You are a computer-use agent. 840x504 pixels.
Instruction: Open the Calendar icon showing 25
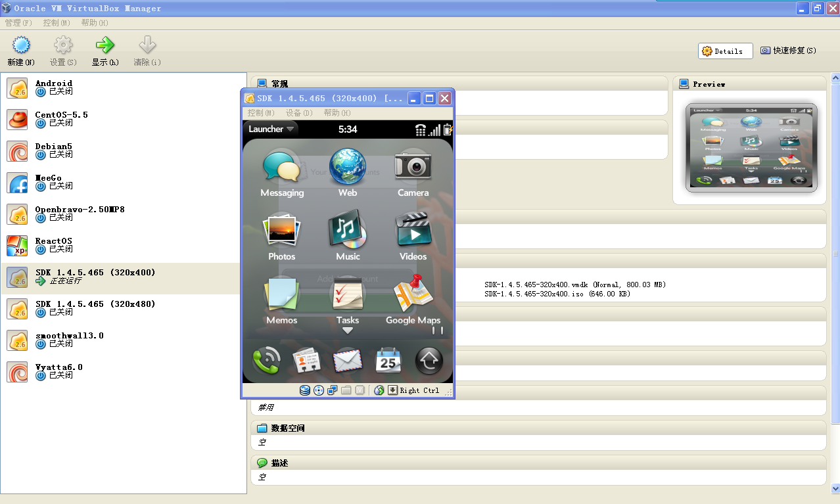388,361
